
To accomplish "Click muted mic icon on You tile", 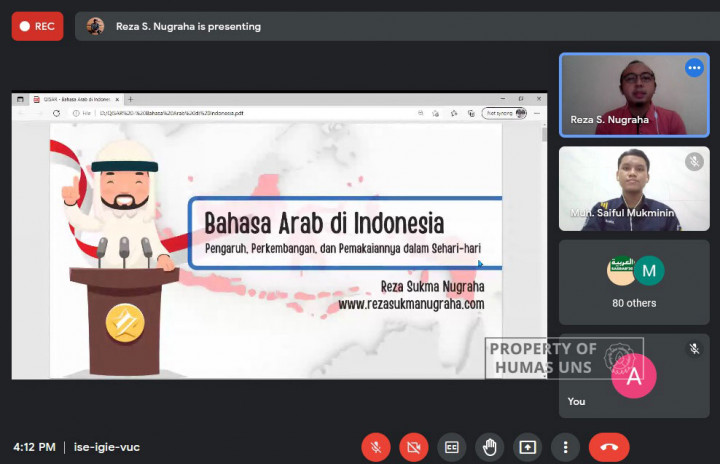I will pos(694,349).
